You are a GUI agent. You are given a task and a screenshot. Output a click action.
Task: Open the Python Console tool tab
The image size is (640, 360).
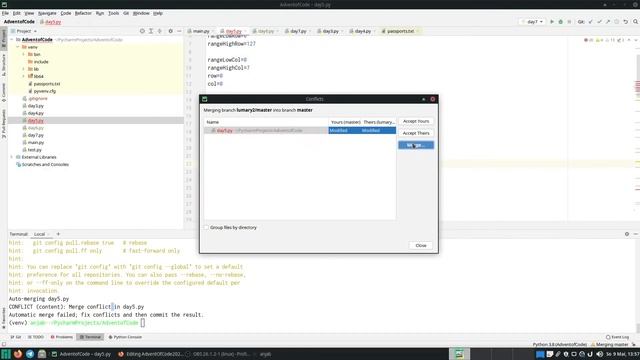click(125, 337)
